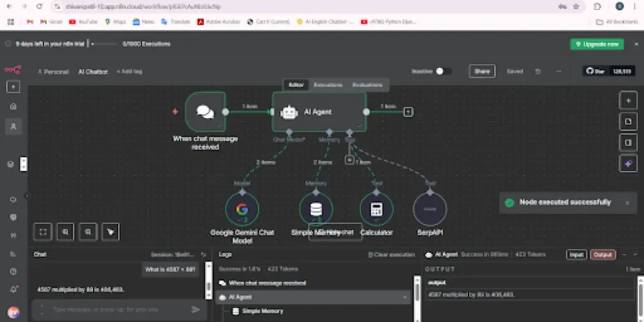
Task: Click the Share button
Action: (x=482, y=71)
